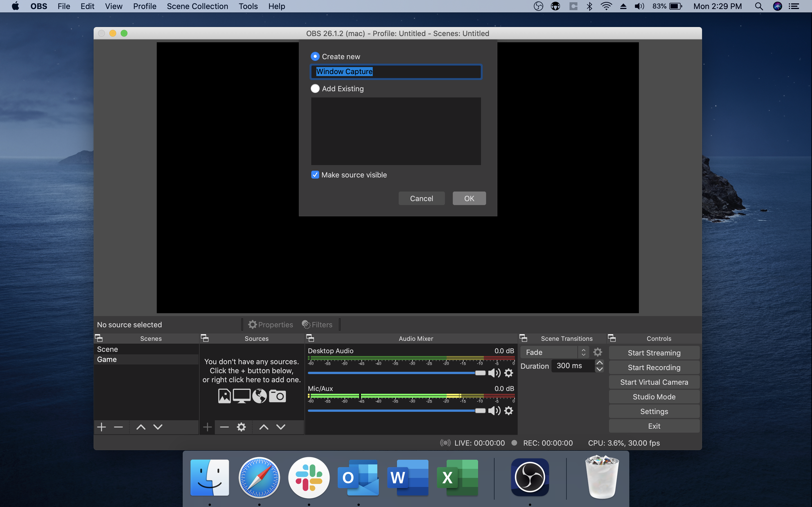Select the Create new radio button
This screenshot has width=812, height=507.
315,56
